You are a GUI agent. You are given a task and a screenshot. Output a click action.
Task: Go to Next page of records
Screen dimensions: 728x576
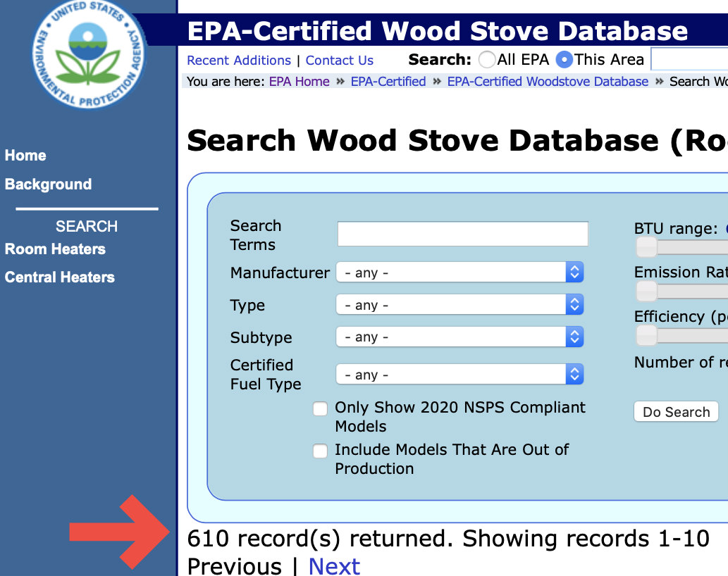pyautogui.click(x=334, y=566)
